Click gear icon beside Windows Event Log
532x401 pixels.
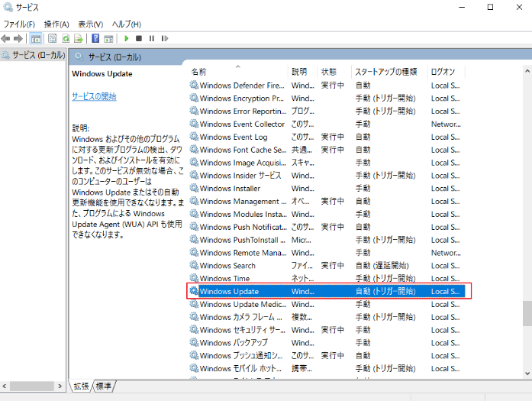pos(194,137)
